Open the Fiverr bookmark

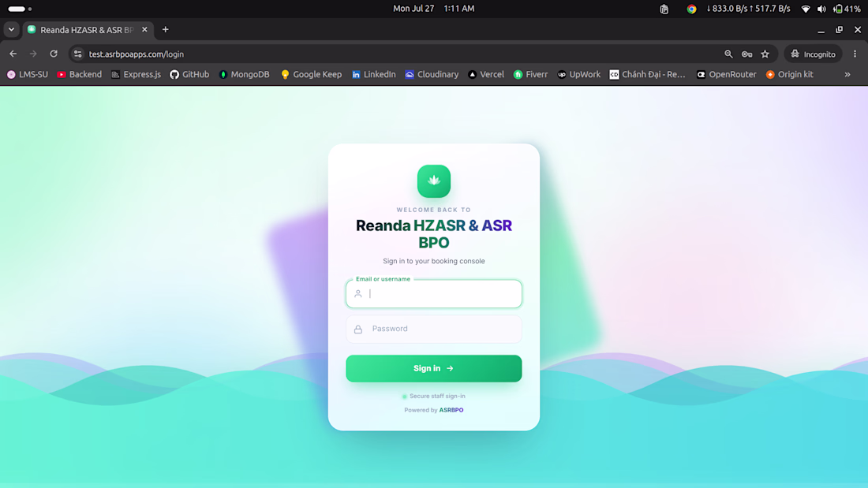point(530,74)
